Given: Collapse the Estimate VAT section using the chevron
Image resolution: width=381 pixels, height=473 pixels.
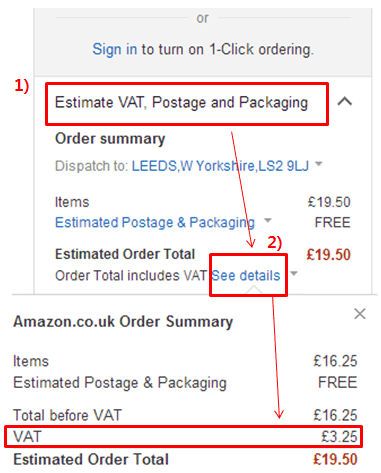Looking at the screenshot, I should point(345,101).
